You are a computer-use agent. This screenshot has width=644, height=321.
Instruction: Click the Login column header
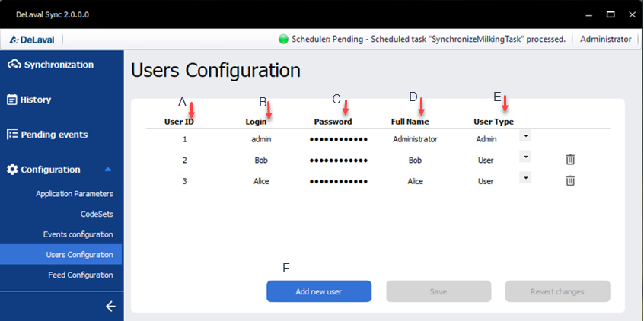pos(257,122)
